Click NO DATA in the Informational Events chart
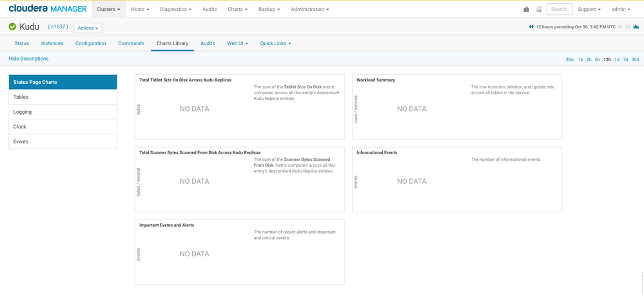644x295 pixels. tap(411, 181)
